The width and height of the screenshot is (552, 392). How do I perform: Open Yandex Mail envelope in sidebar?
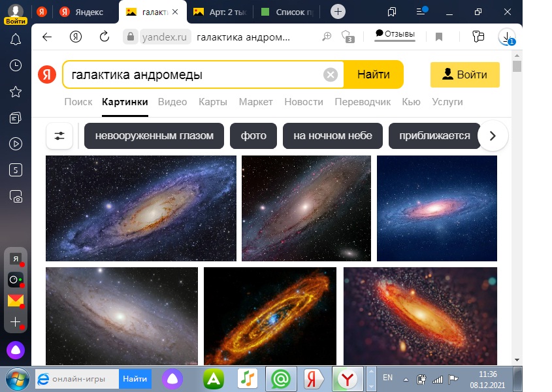(x=16, y=301)
